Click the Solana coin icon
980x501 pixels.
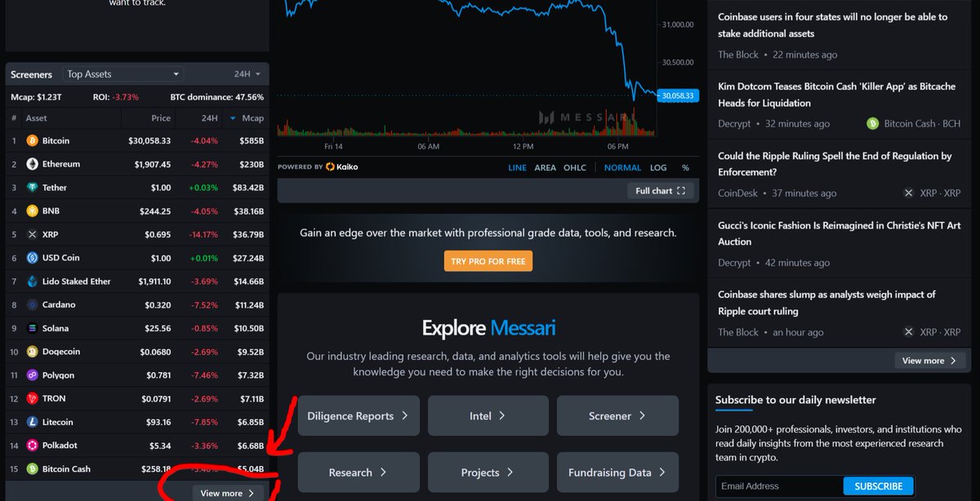(x=32, y=328)
